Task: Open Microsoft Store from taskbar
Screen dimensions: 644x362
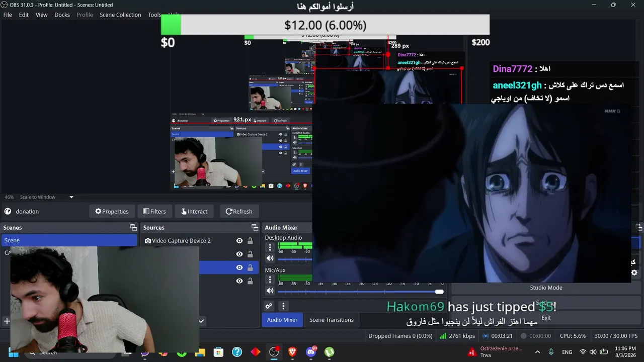Action: (x=218, y=352)
